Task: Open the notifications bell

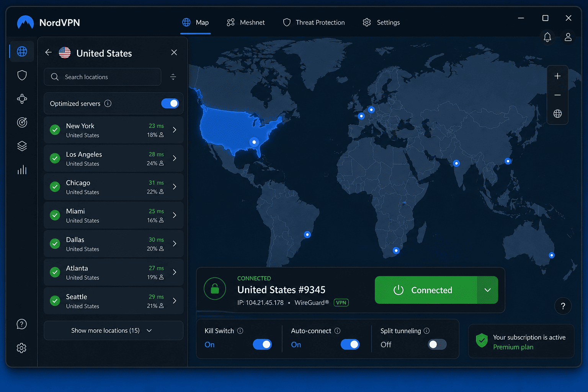Action: [x=547, y=37]
